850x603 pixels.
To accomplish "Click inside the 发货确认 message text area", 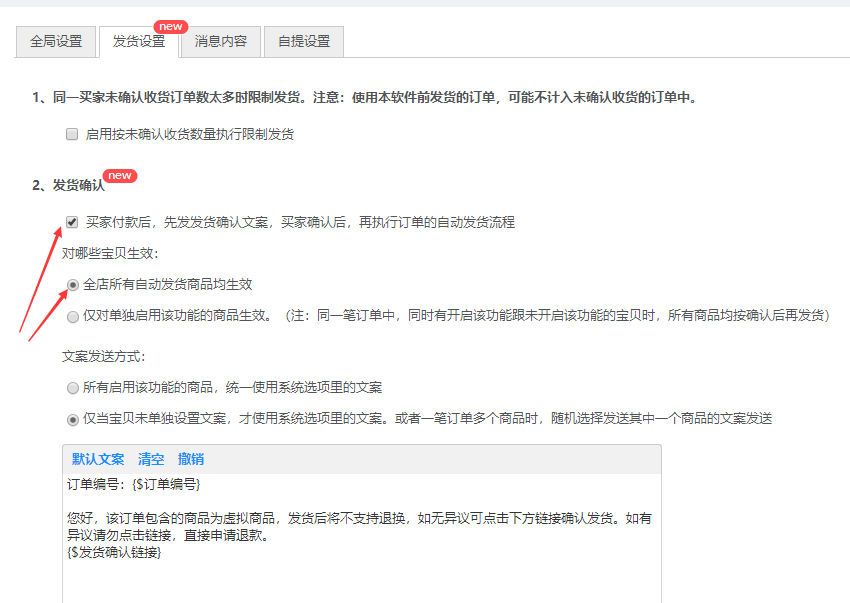I will (362, 538).
